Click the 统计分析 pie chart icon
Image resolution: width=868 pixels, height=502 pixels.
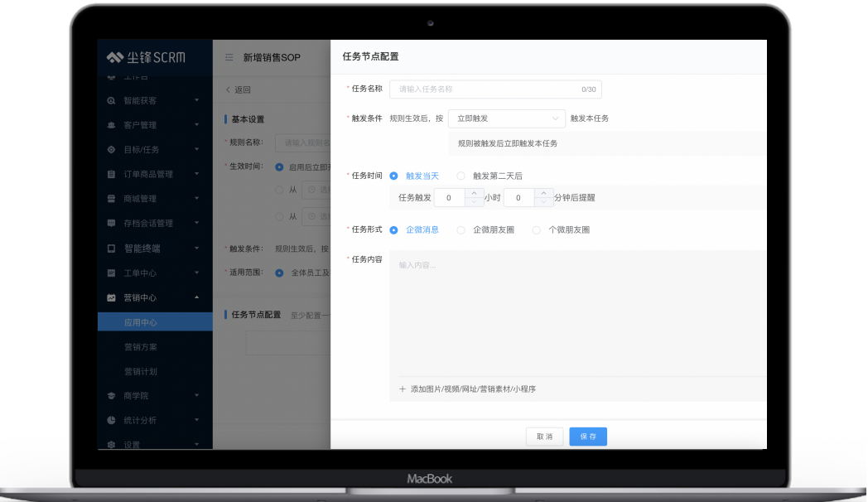[111, 420]
